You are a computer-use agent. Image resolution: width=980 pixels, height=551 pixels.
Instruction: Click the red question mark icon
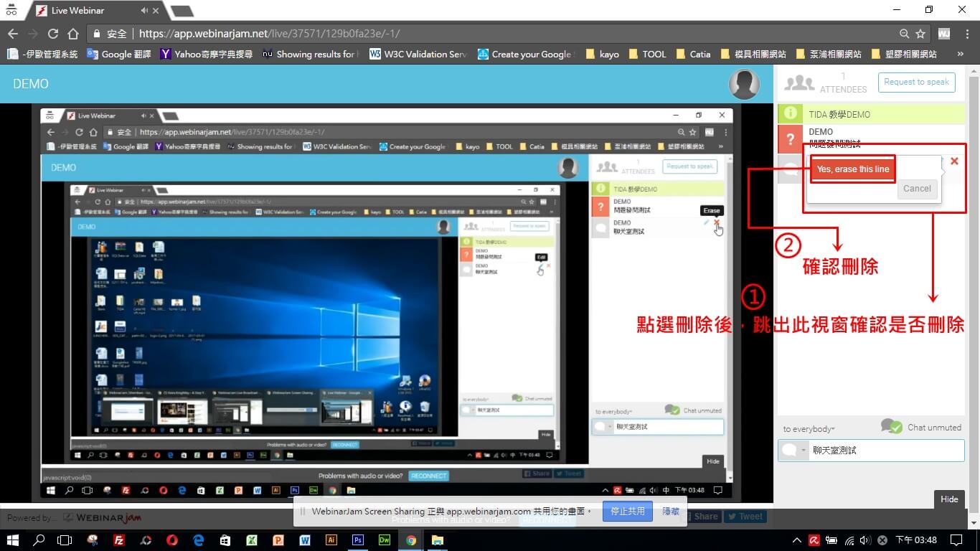[x=791, y=138]
